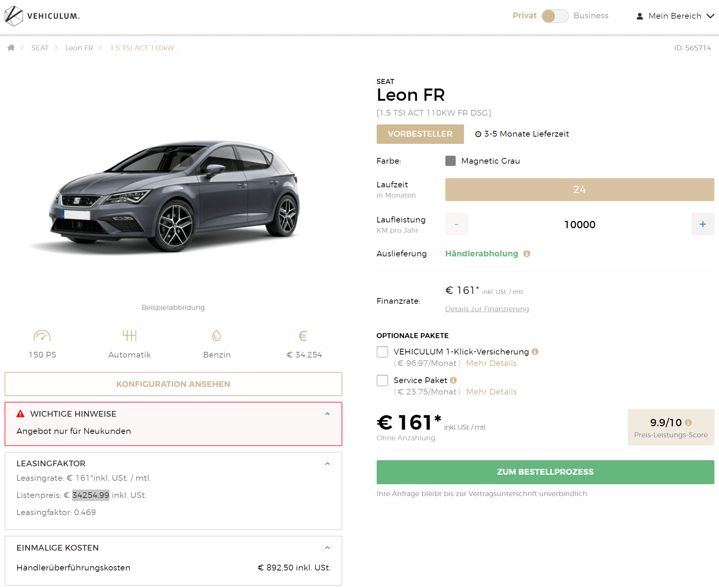Click the Leon FR title heading
Screen dimensions: 719x588
point(411,95)
